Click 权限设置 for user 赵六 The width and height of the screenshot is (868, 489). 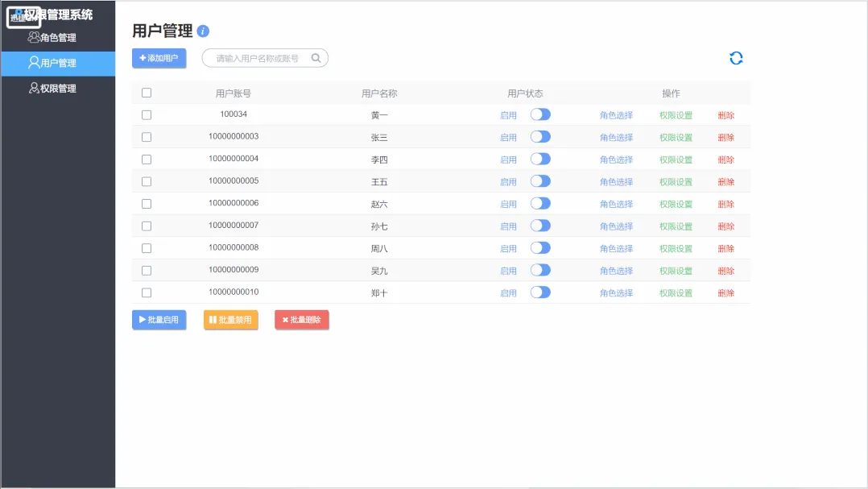676,204
